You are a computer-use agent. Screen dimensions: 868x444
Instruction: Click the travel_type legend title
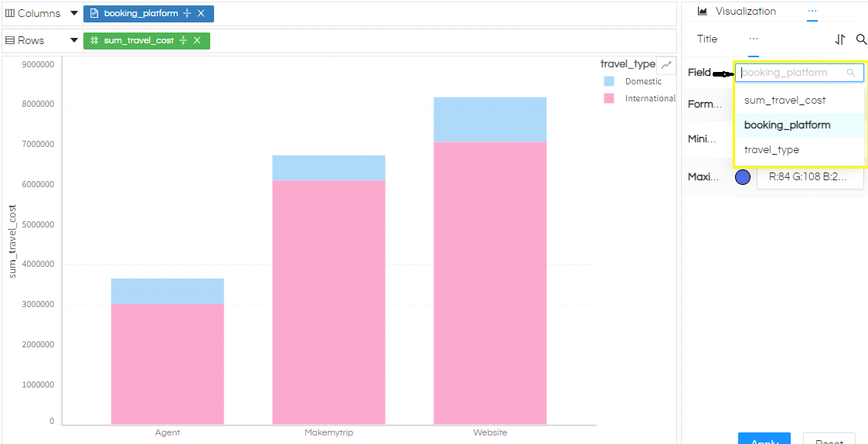[628, 64]
